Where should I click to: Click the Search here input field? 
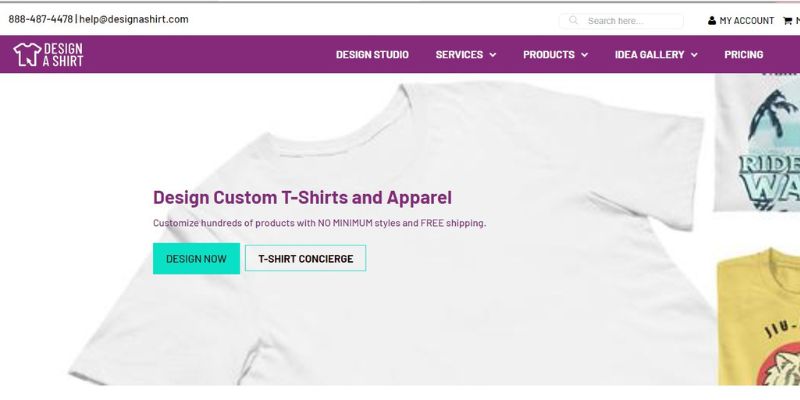point(621,21)
